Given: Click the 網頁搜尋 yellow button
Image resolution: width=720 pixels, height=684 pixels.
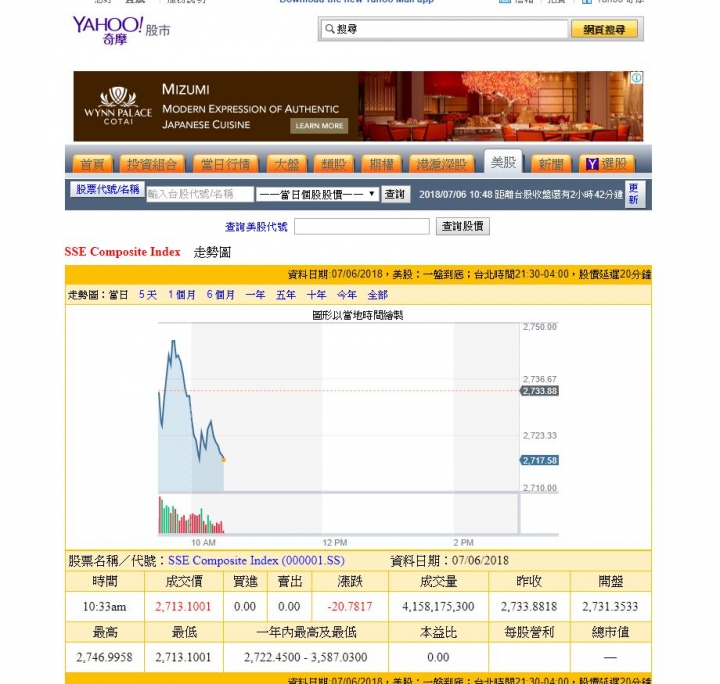Looking at the screenshot, I should coord(604,29).
